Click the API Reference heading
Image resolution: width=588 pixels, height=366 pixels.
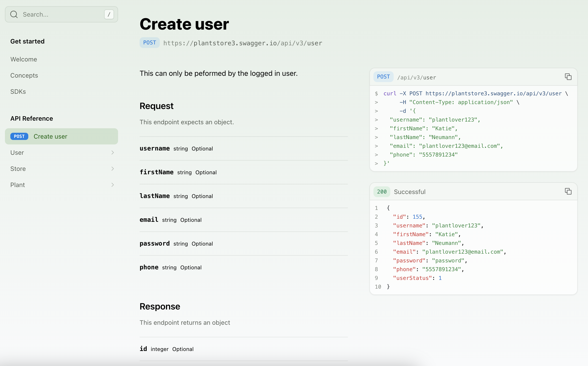(x=31, y=118)
